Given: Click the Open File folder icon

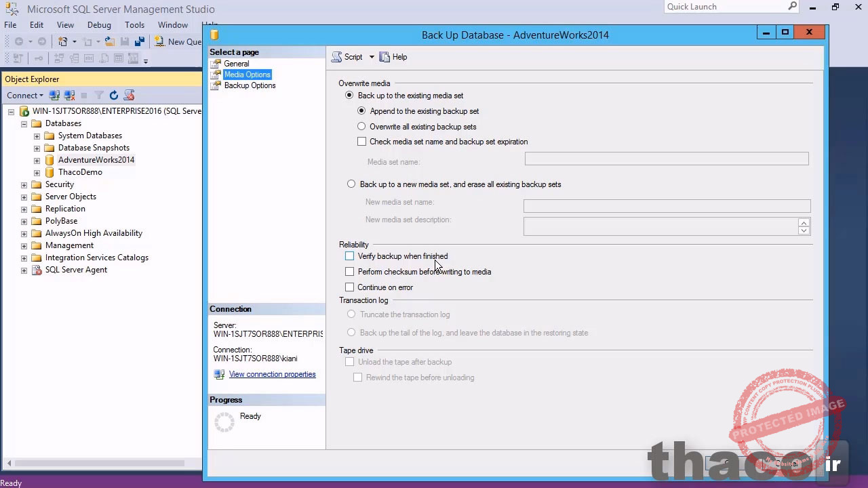Looking at the screenshot, I should (109, 42).
